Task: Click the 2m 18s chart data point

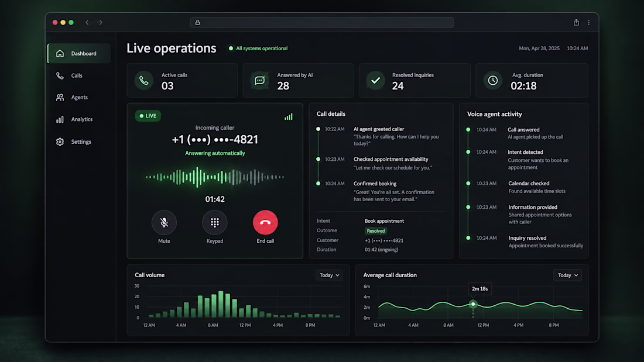Action: [x=473, y=304]
